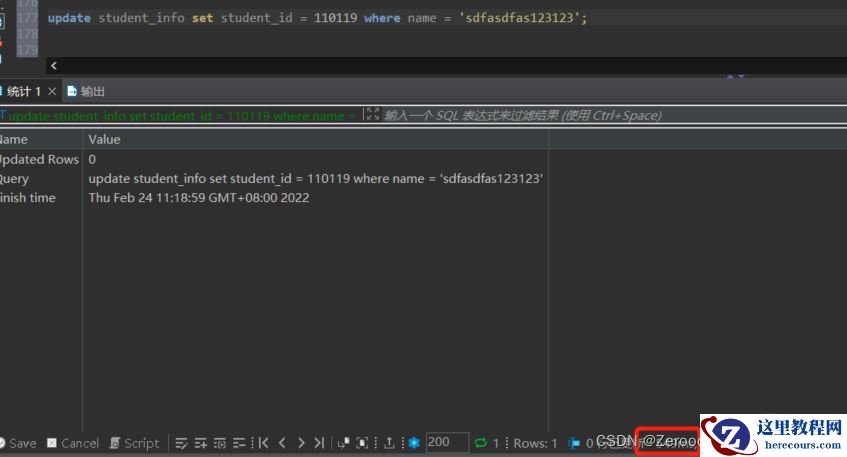Click the green query text in filter bar
847x457 pixels.
(182, 116)
